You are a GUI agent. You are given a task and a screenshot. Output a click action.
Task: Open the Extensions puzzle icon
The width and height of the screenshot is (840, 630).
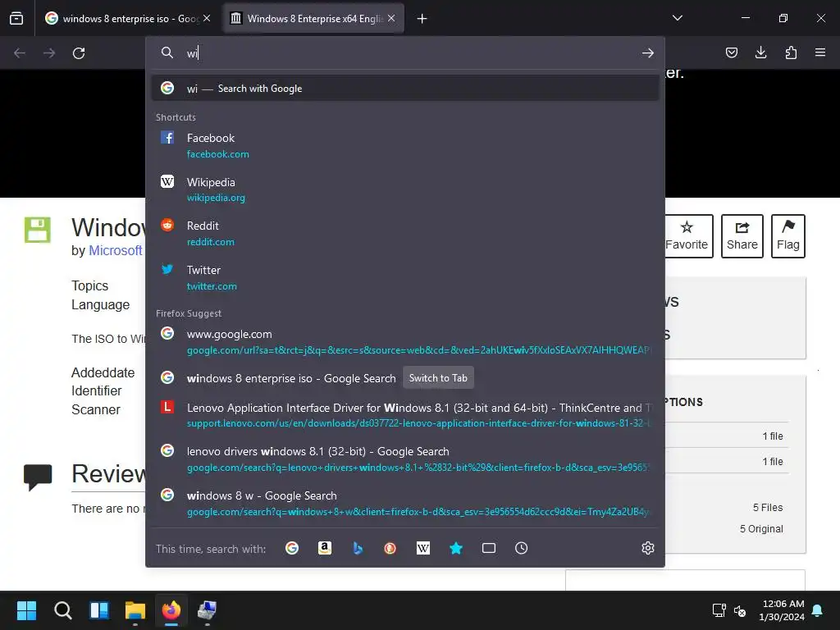[791, 52]
